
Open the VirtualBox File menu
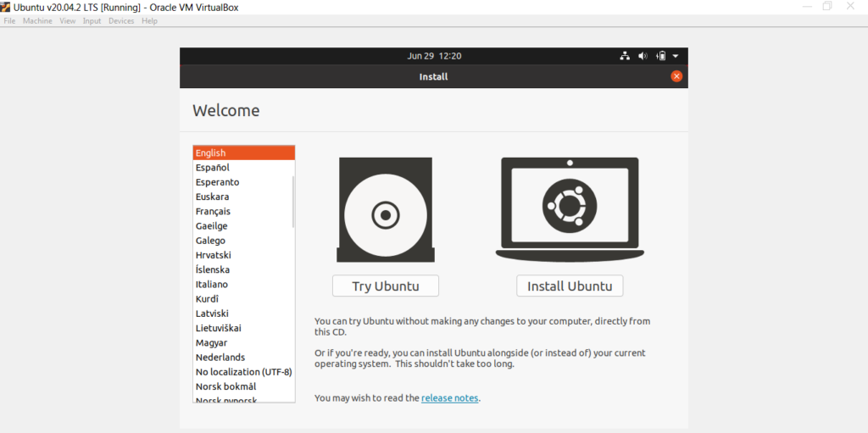9,21
